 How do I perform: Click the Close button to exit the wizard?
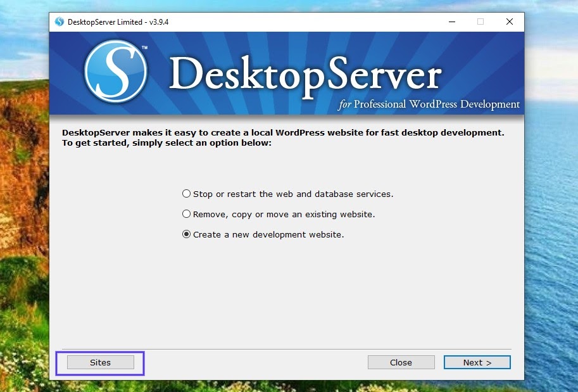tap(401, 362)
